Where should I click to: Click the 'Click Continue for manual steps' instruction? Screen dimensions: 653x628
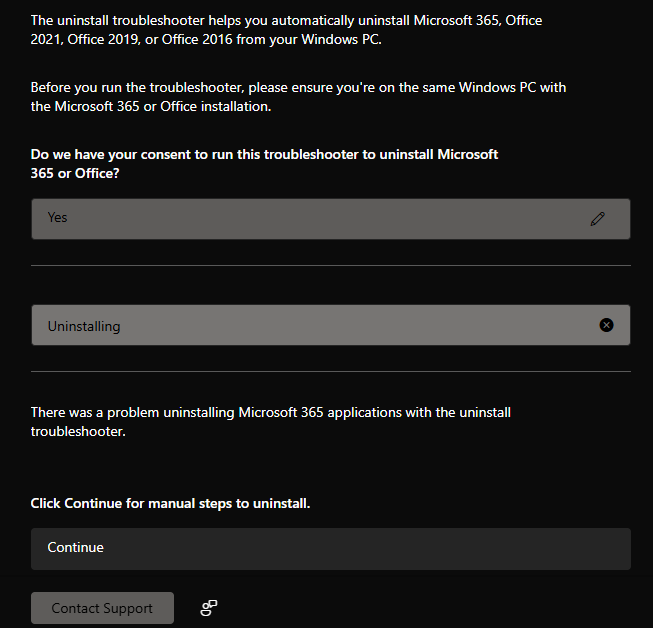point(170,503)
